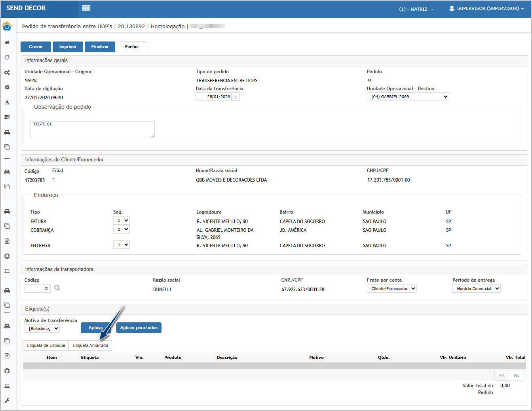Open the calendar picker for Data da transferência
This screenshot has width=532, height=411.
click(x=235, y=97)
